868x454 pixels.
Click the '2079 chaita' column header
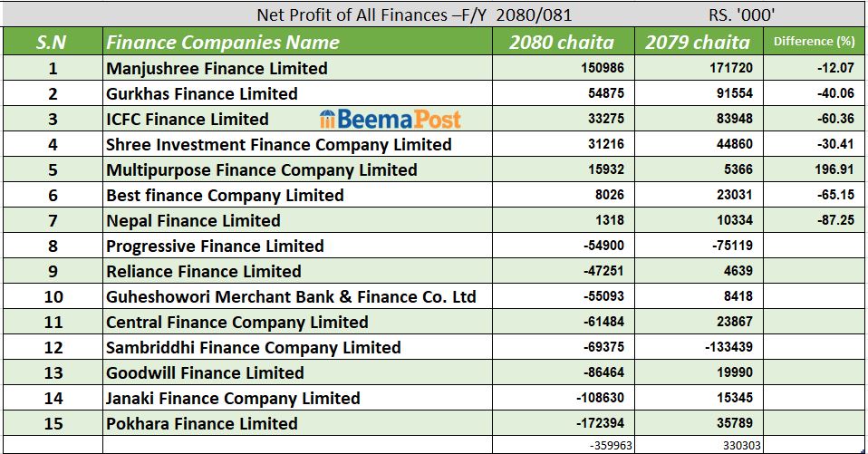pyautogui.click(x=697, y=43)
